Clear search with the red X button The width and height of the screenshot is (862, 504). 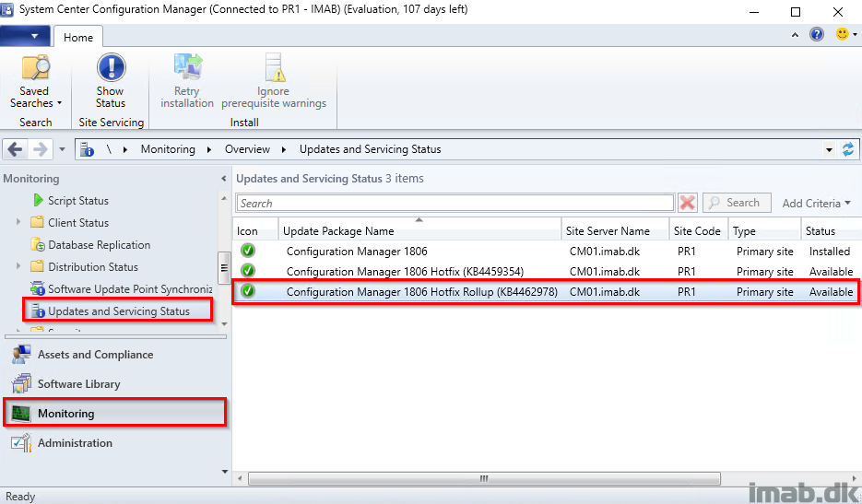687,203
